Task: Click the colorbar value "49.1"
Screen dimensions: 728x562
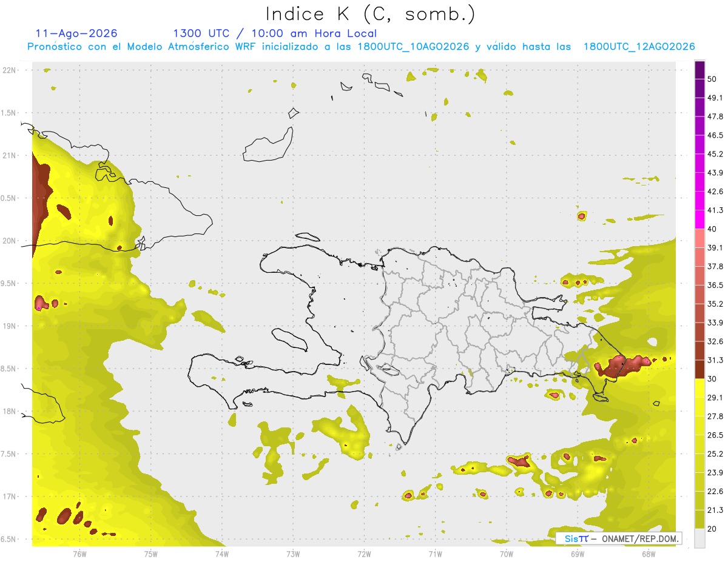Action: point(716,98)
